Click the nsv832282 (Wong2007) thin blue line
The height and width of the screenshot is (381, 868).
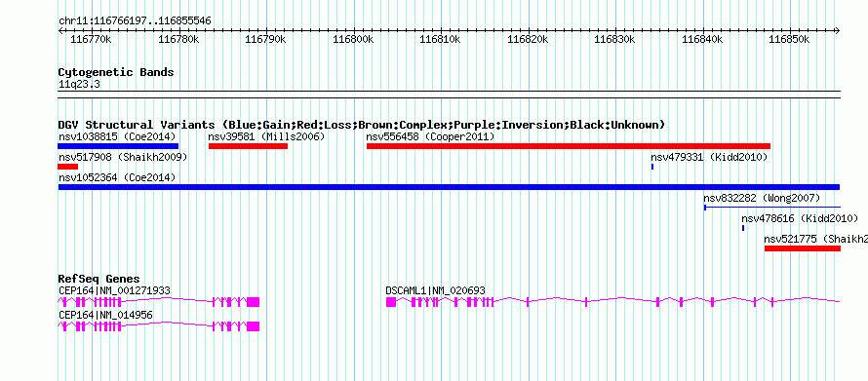[x=772, y=208]
